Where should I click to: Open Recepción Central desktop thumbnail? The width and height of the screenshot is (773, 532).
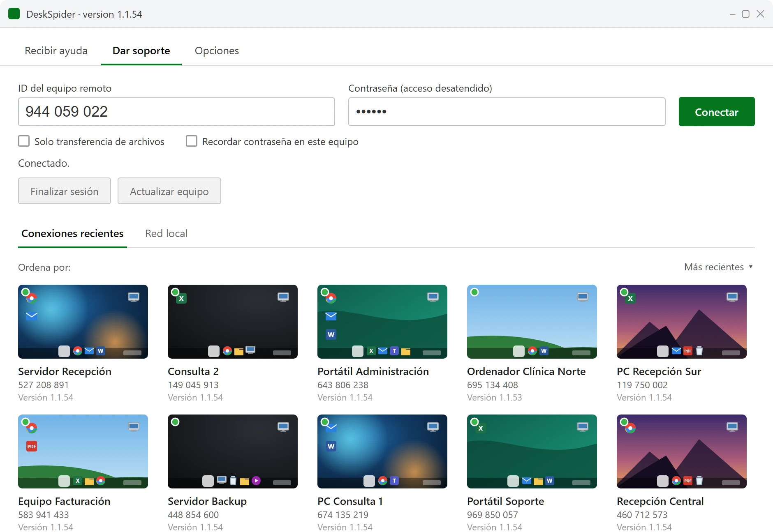682,451
